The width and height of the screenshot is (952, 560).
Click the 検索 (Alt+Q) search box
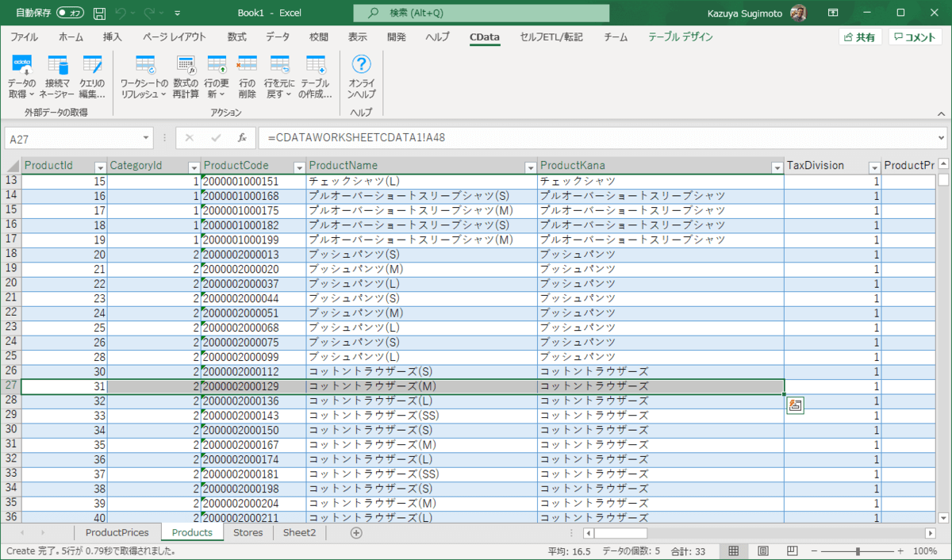click(x=482, y=13)
